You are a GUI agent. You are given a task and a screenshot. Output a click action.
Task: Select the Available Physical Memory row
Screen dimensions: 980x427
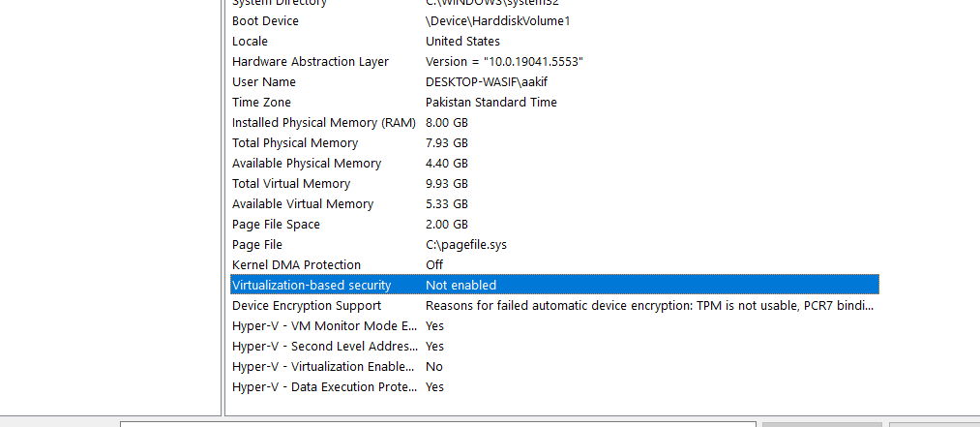click(306, 164)
